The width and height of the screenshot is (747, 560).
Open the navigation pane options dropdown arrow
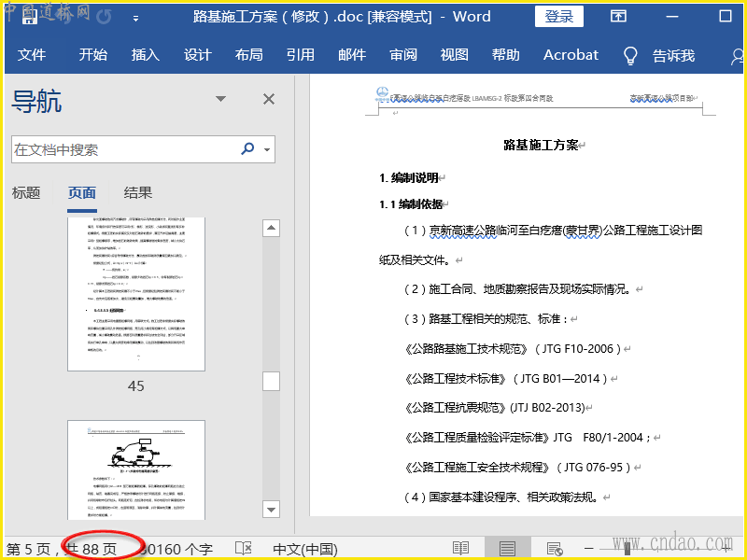[x=220, y=99]
